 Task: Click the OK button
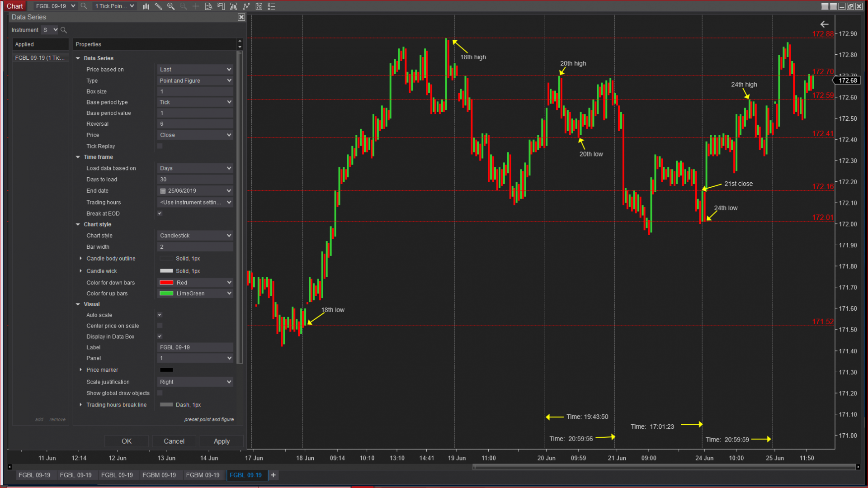pos(127,441)
